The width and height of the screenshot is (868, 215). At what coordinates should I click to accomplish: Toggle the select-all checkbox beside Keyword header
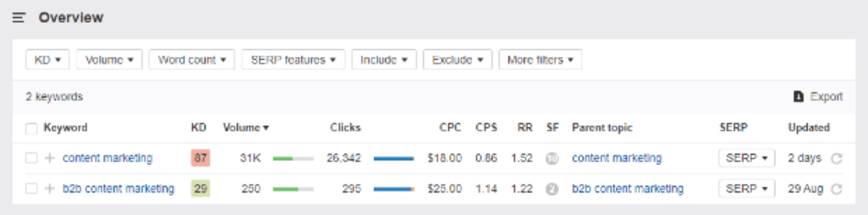pyautogui.click(x=32, y=128)
